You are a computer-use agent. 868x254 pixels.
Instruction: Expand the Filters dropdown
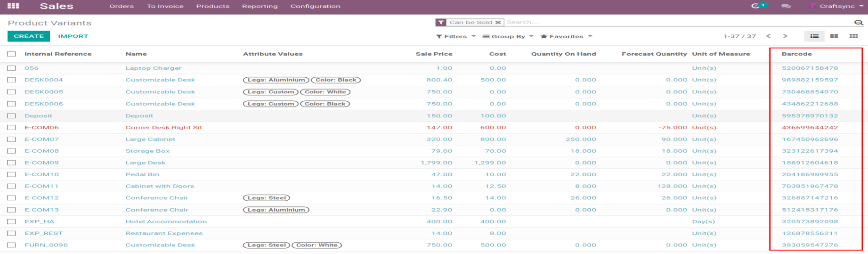pos(455,36)
